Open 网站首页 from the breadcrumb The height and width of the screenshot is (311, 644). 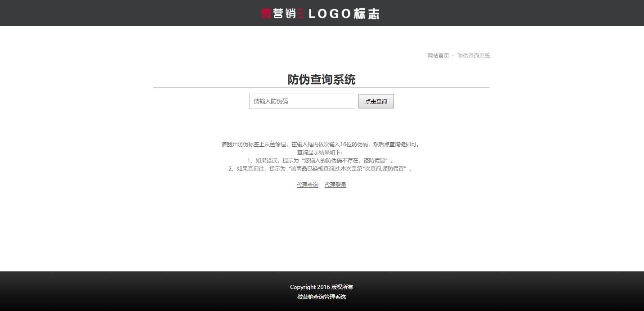(438, 55)
